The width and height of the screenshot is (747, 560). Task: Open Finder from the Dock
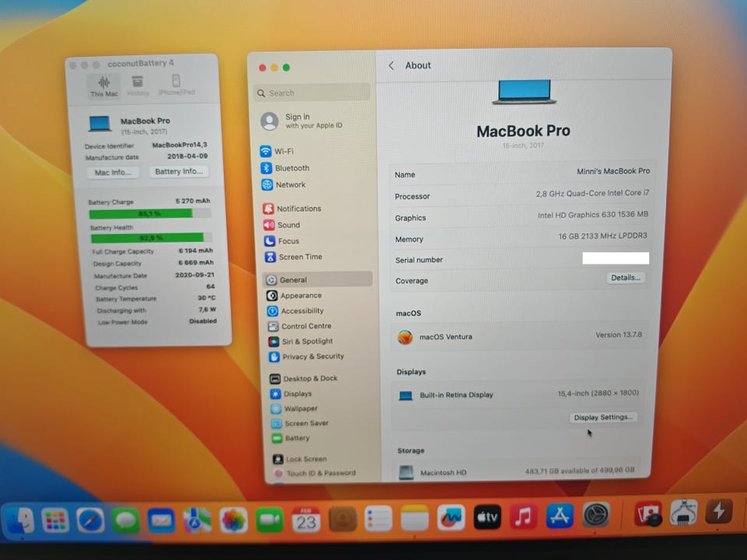point(19,520)
